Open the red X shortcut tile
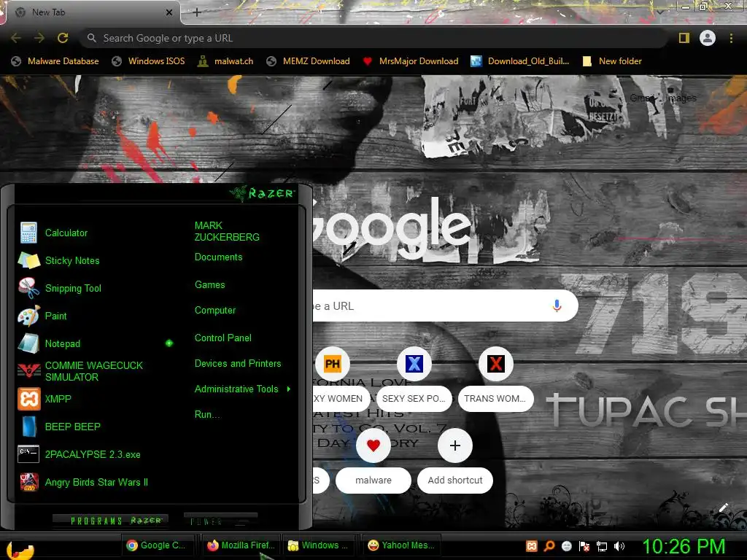 tap(495, 365)
